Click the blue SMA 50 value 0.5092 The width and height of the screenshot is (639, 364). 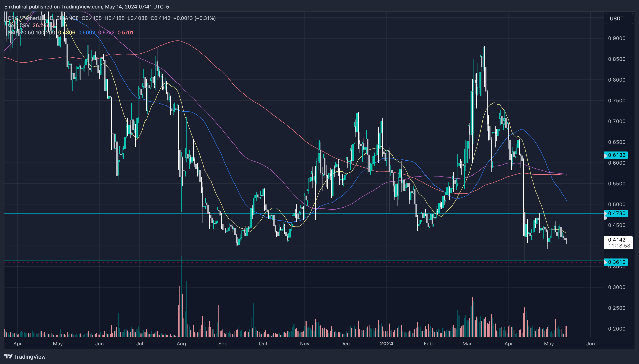coord(87,32)
